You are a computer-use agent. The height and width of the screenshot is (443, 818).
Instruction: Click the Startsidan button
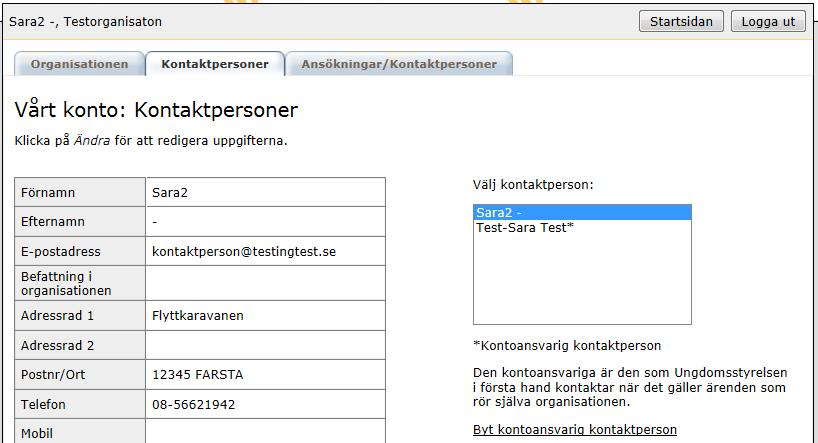(681, 21)
